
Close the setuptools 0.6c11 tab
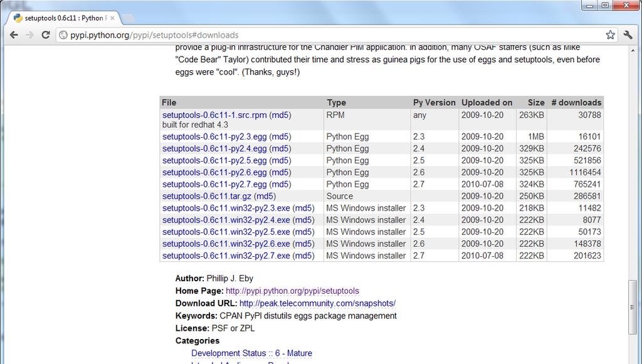tap(112, 18)
